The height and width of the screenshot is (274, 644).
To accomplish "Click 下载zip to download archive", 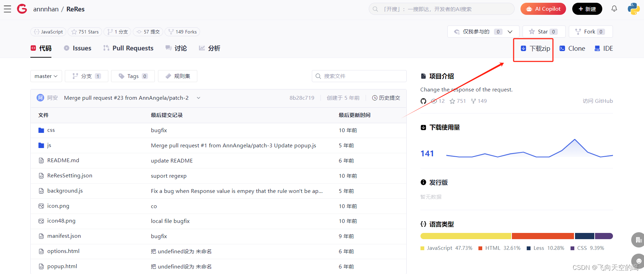I will [x=535, y=49].
